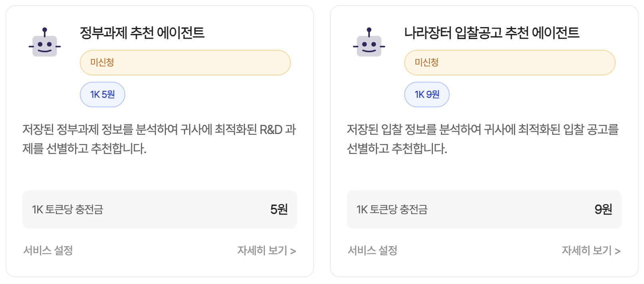
Task: Open 서비스 설정 for 나라장터 입찰공고 에이전트
Action: pyautogui.click(x=372, y=250)
